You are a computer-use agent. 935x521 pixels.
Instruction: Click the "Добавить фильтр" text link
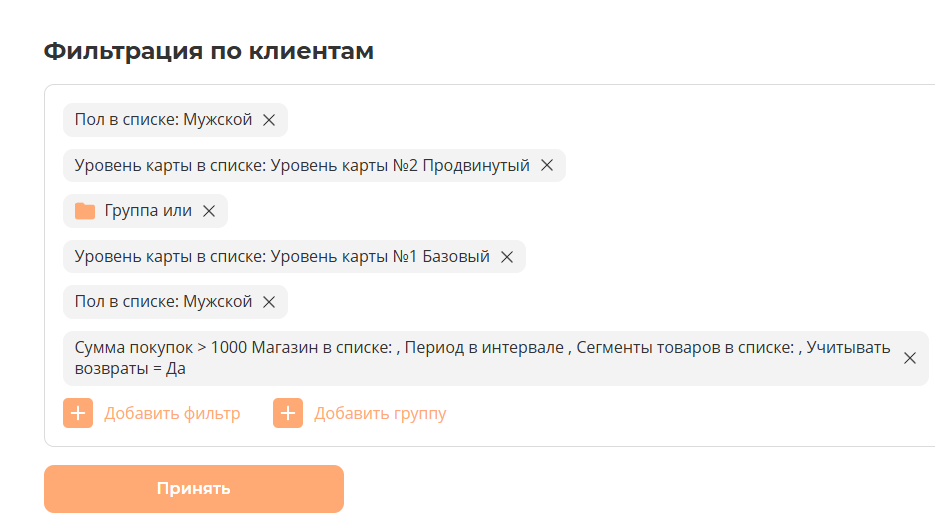[x=172, y=413]
